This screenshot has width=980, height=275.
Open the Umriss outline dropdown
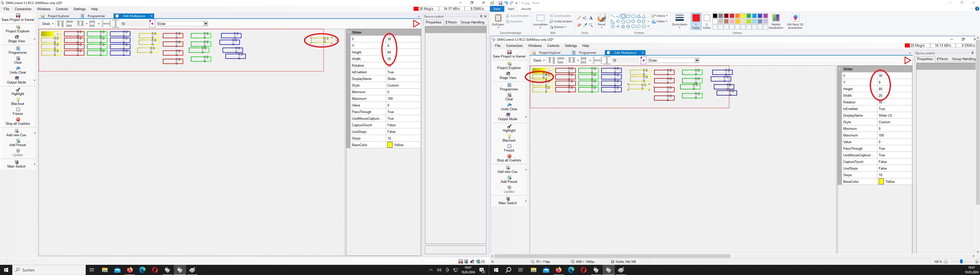(660, 16)
